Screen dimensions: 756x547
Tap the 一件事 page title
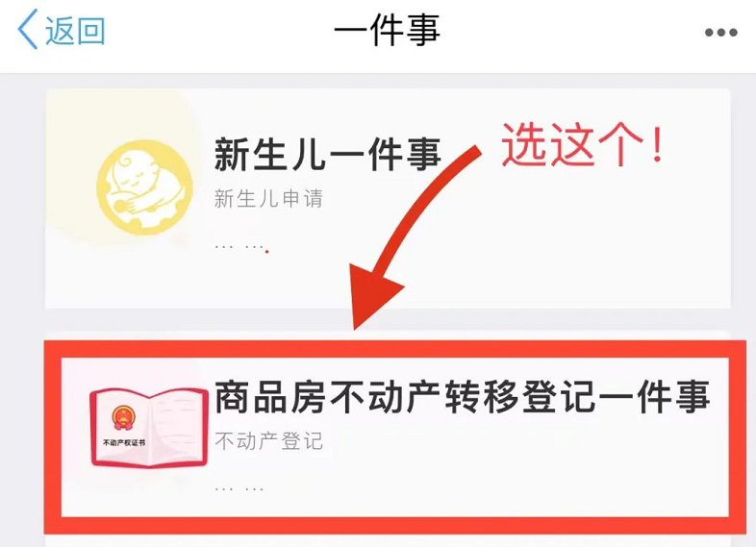[x=388, y=31]
